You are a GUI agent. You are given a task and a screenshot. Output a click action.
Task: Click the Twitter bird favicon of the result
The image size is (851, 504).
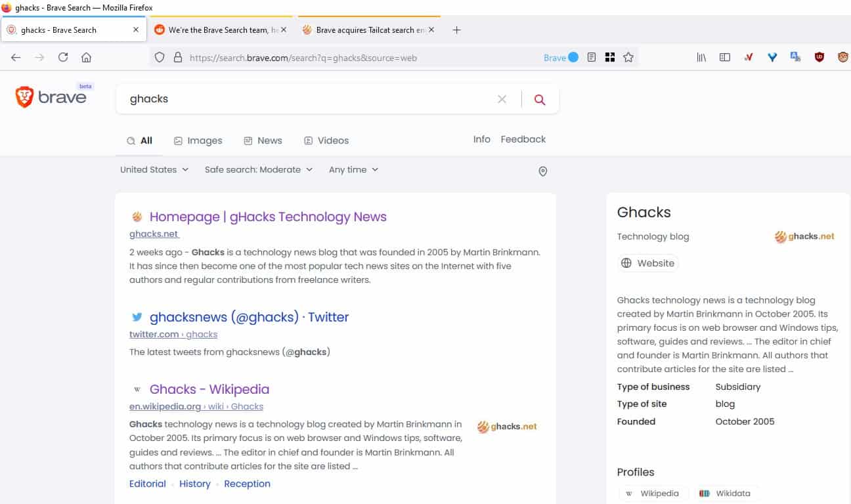tap(137, 317)
